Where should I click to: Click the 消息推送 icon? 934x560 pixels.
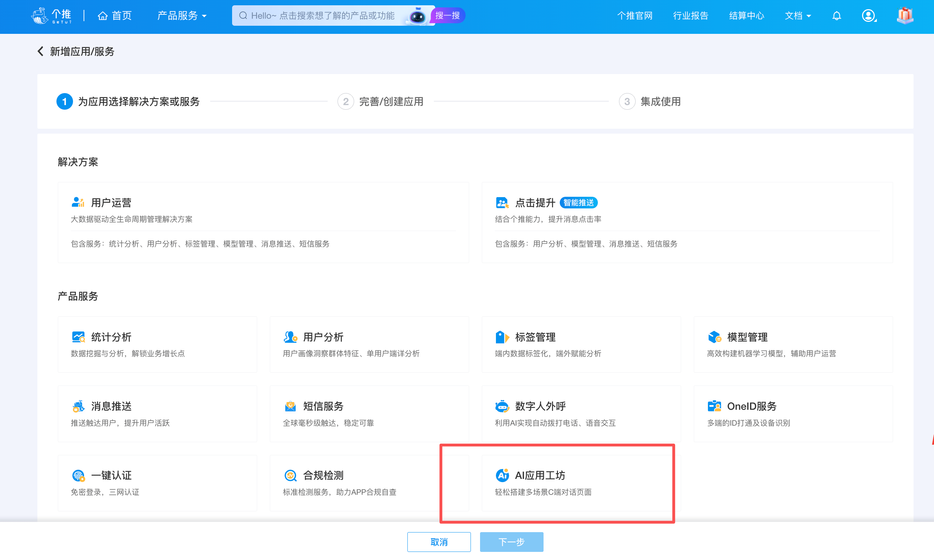coord(78,406)
